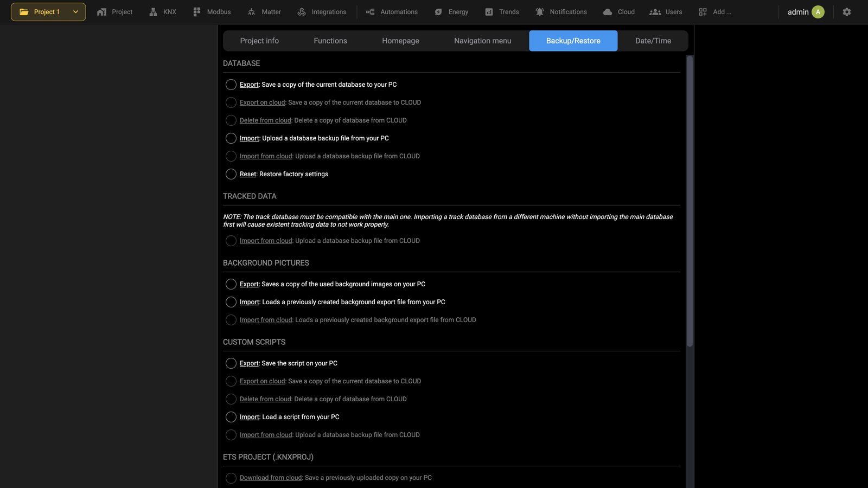Select Custom Scripts Import script radio

231,417
